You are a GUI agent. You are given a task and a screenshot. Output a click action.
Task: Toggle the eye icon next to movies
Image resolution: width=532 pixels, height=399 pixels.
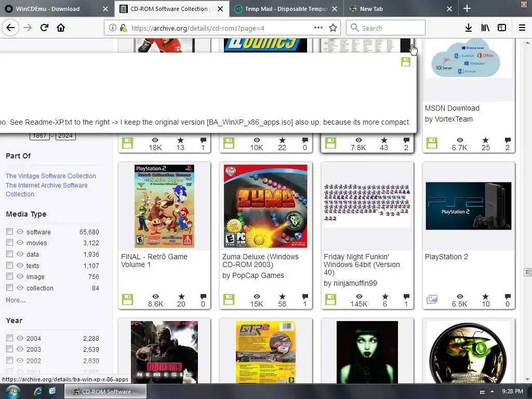tap(20, 242)
